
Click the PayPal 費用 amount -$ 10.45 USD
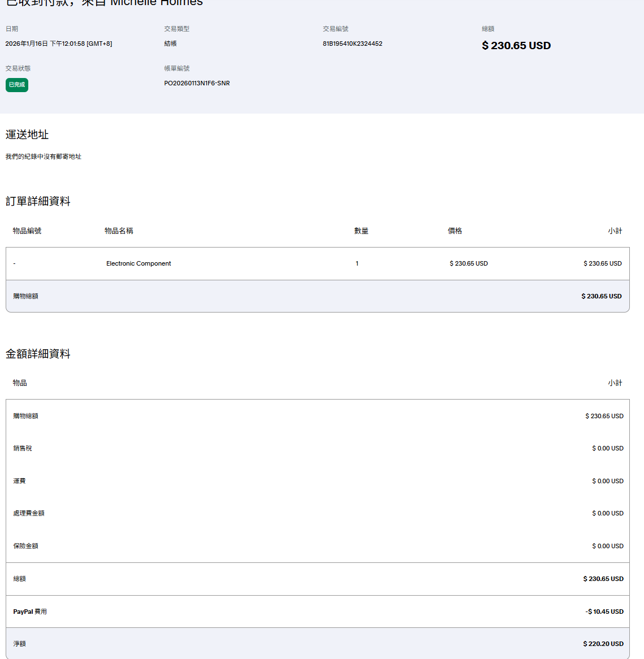(604, 612)
